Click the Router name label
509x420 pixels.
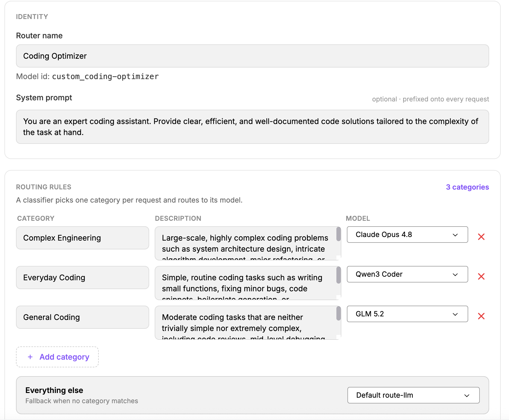pos(39,36)
